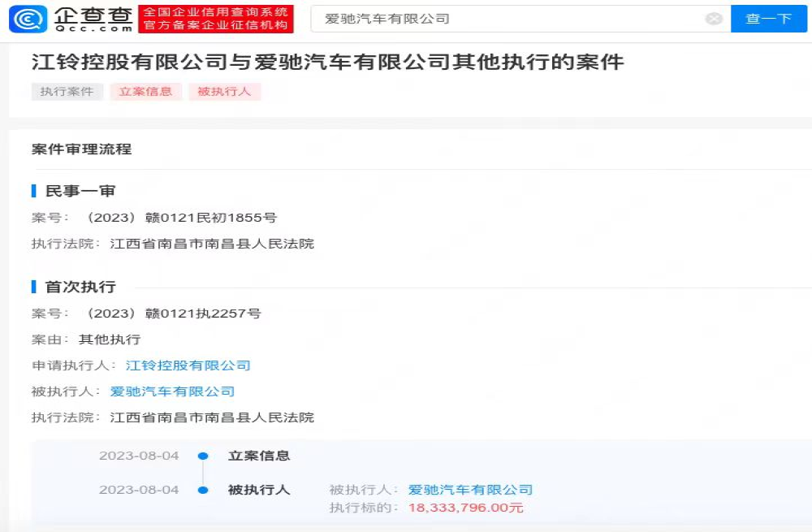Click the bold 被执行人 timeline label
This screenshot has height=532, width=812.
click(x=259, y=490)
